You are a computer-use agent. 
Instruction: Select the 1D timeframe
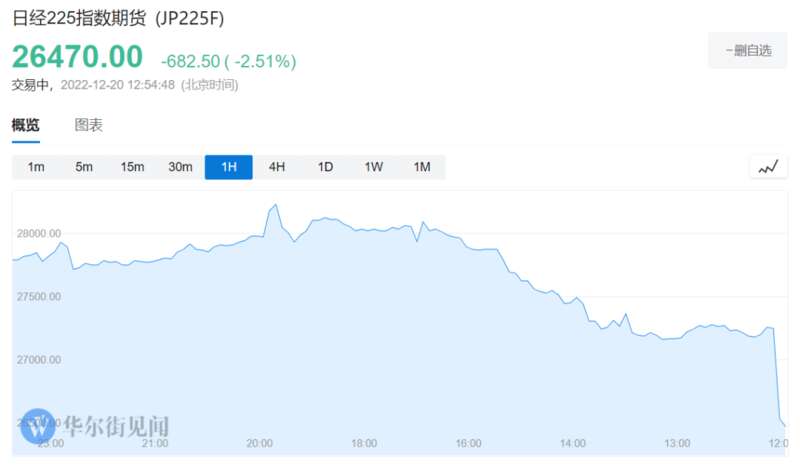[325, 167]
